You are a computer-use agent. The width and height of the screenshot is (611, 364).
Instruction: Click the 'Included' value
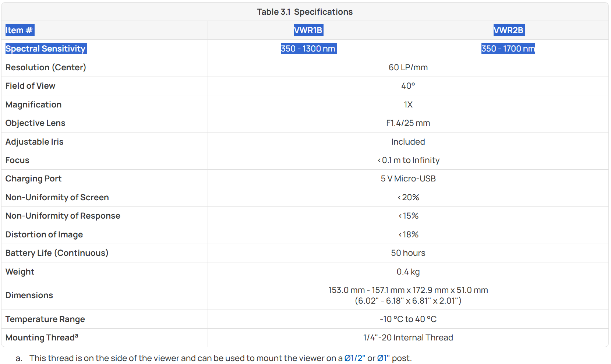pos(408,142)
